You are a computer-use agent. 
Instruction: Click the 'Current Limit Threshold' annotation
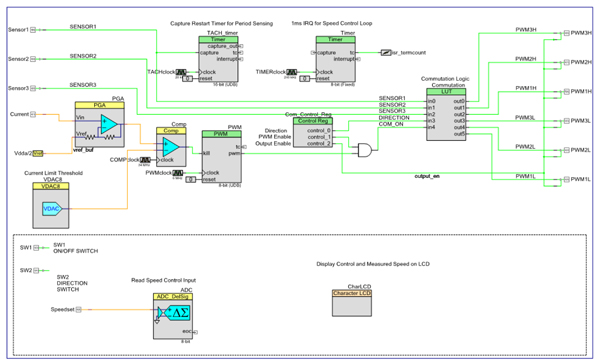click(x=54, y=173)
